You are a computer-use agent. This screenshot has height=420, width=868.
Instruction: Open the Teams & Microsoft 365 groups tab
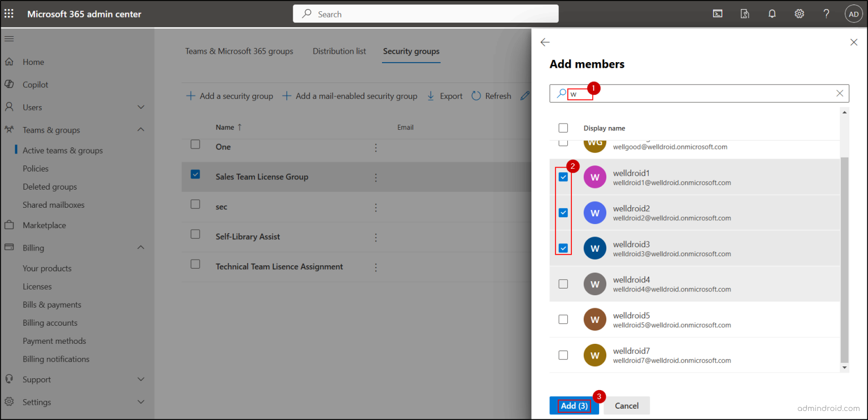point(239,51)
